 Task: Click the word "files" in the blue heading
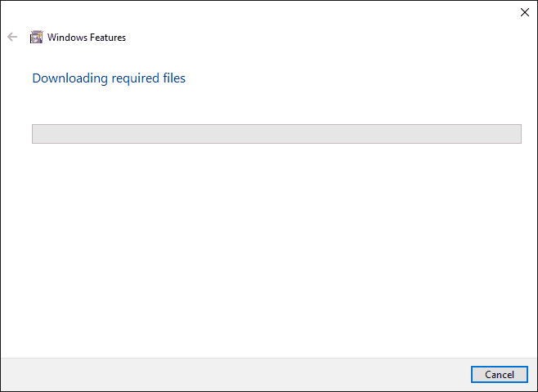coord(174,78)
